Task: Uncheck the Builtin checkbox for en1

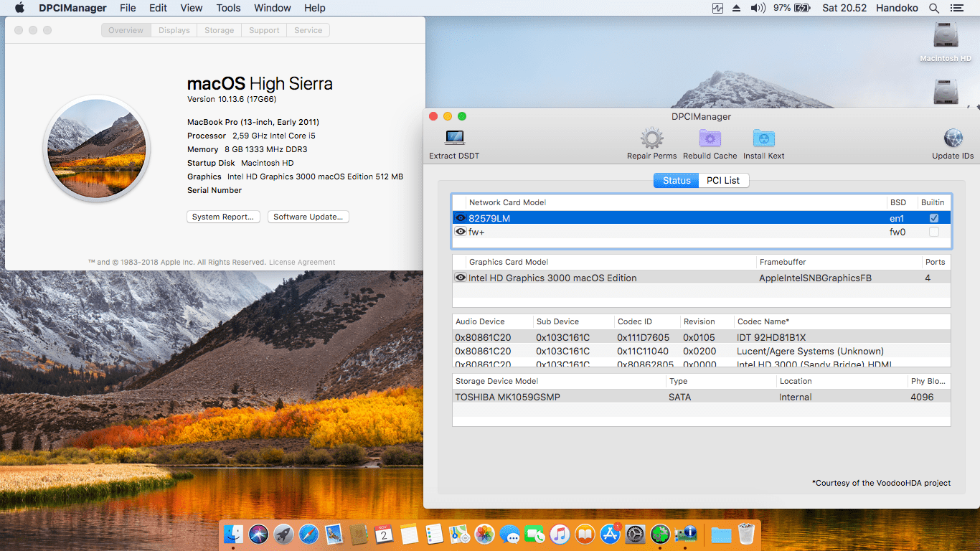Action: pyautogui.click(x=933, y=217)
